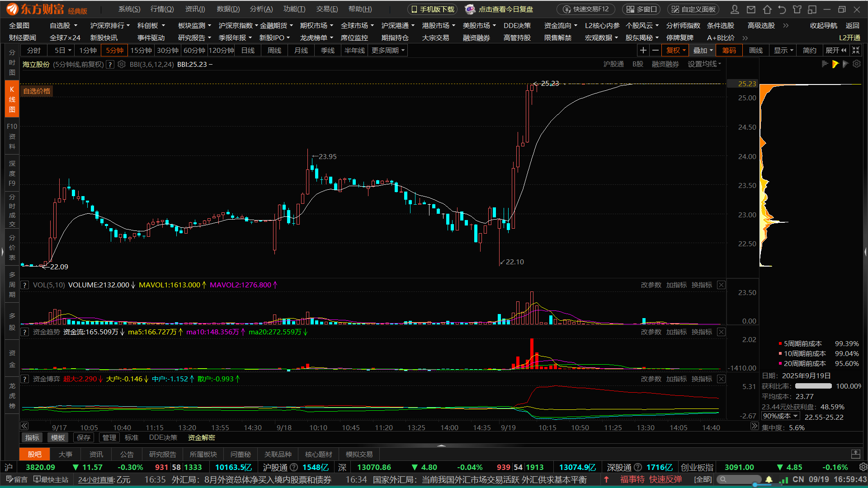The width and height of the screenshot is (868, 488).
Task: Open 系统(S) menu
Action: (129, 9)
